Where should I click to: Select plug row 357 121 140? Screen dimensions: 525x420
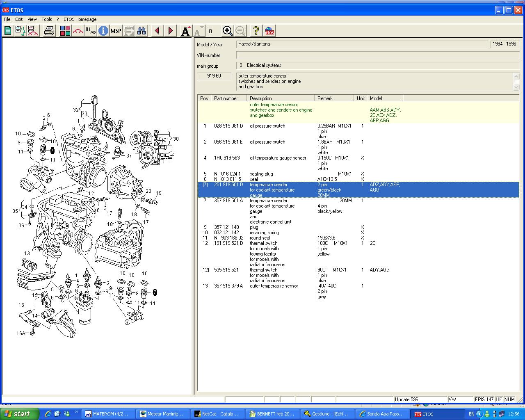pos(358,227)
